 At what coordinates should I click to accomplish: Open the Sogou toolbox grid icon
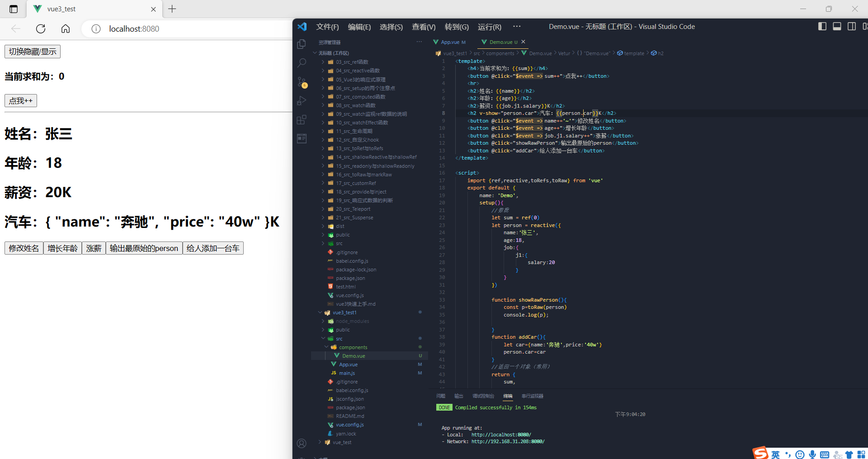coord(861,454)
